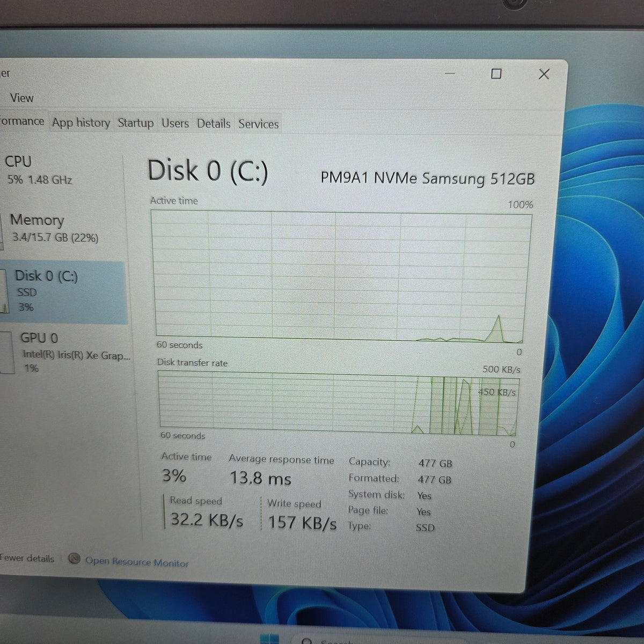Screen dimensions: 644x644
Task: Open the View menu
Action: pyautogui.click(x=21, y=98)
